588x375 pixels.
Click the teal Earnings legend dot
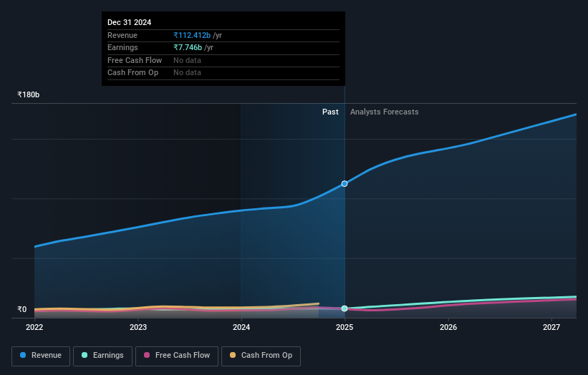(85, 355)
